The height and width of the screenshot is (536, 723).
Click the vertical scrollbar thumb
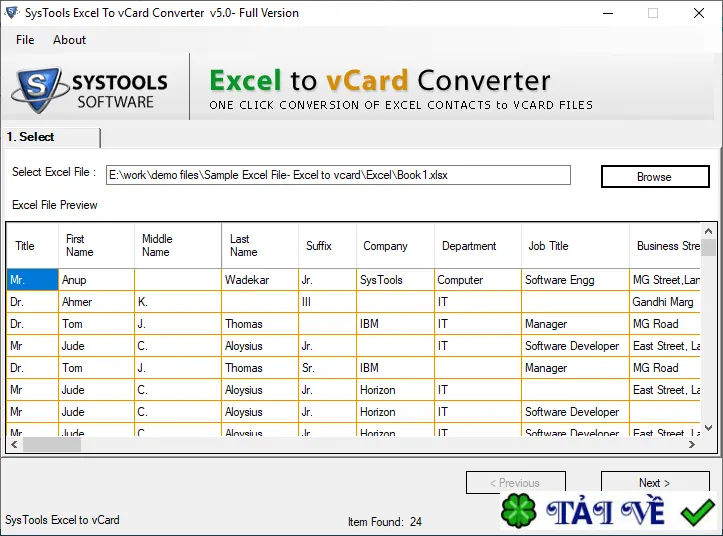[708, 247]
